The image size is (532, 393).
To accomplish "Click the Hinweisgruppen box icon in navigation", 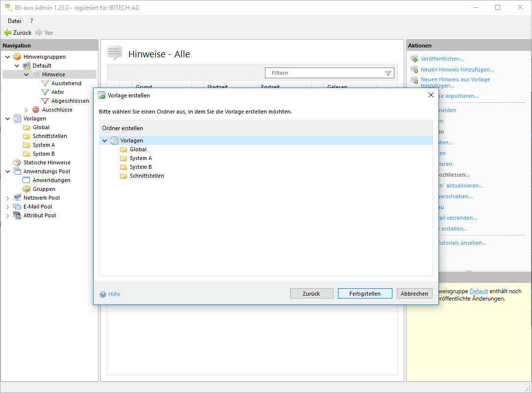I will pyautogui.click(x=17, y=57).
